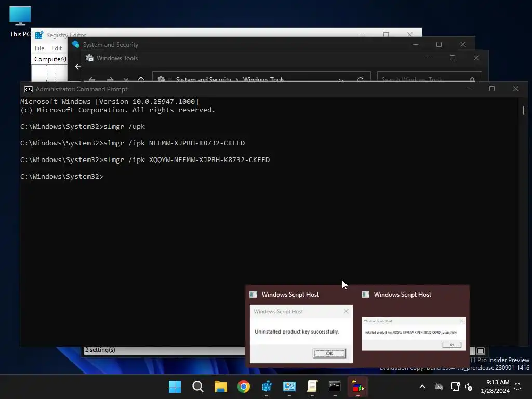Open the network tray icon
Viewport: 532px width, 399px height.
[x=455, y=387]
